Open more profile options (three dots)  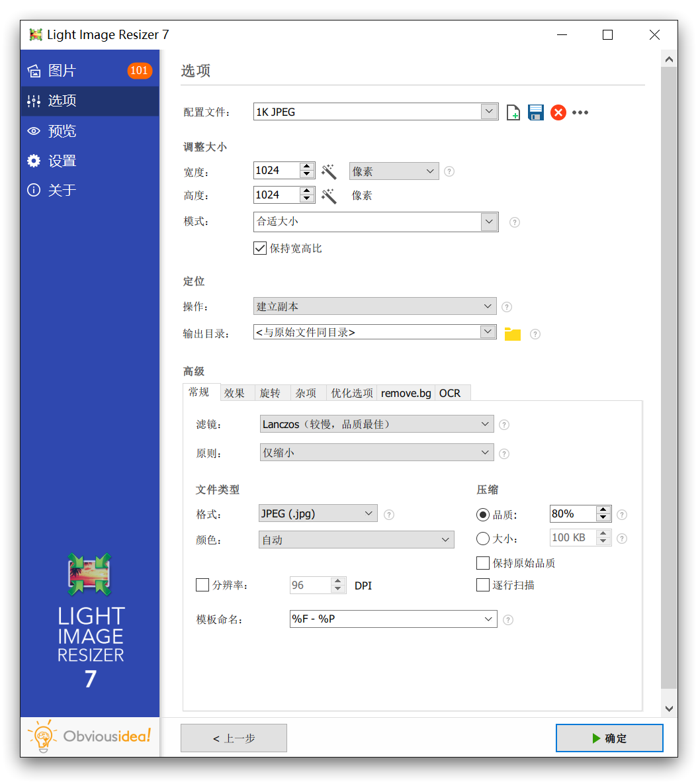pos(580,112)
